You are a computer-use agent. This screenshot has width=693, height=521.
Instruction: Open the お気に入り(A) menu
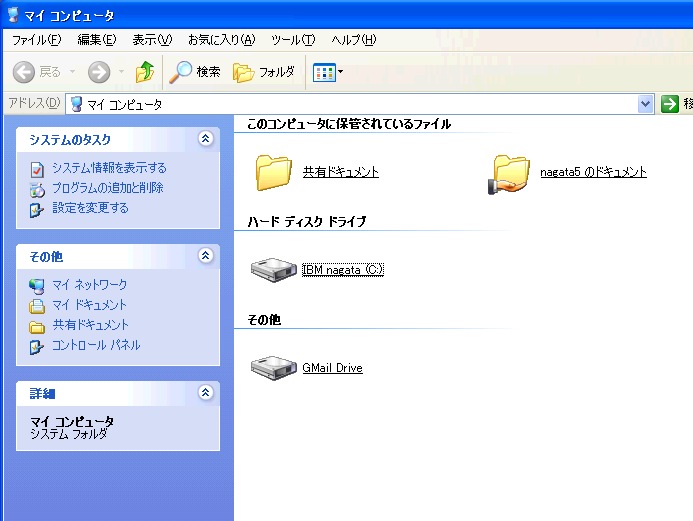point(222,40)
